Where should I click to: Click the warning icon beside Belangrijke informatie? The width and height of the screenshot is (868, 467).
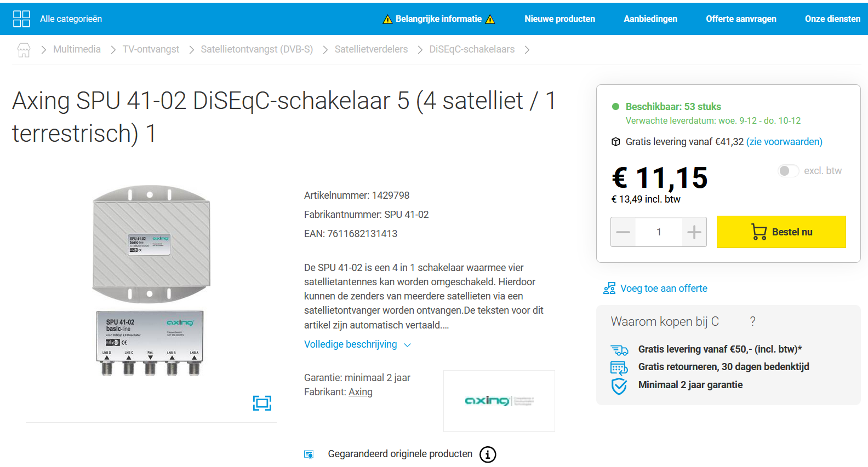pos(387,19)
